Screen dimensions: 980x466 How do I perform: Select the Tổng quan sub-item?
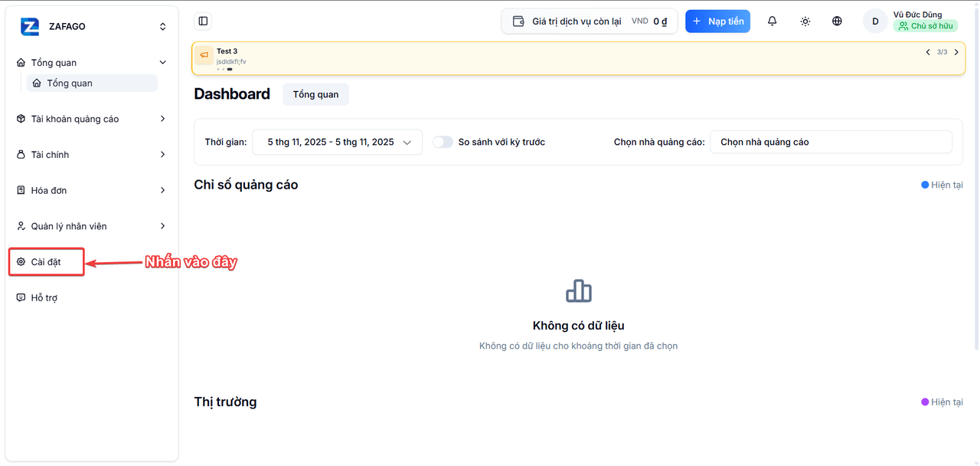[92, 83]
